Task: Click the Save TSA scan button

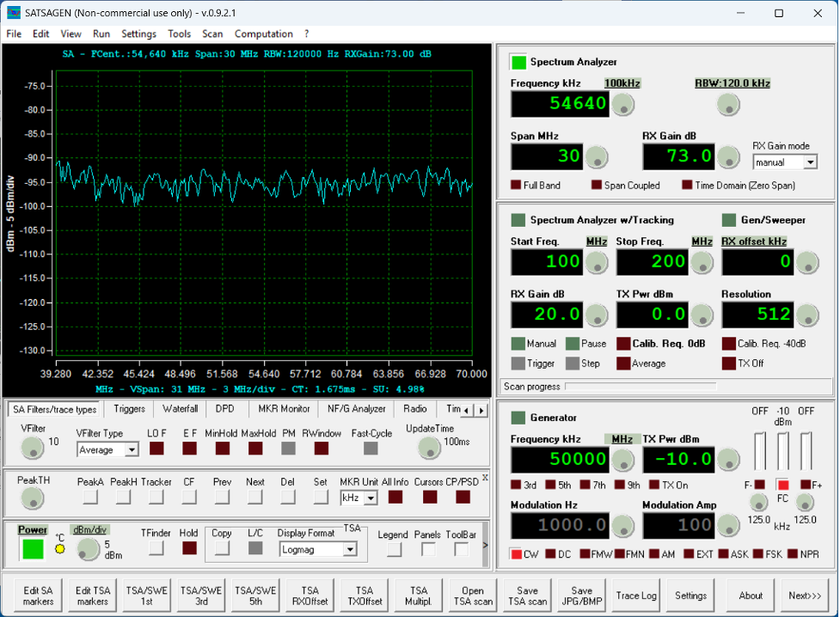Action: [x=526, y=596]
